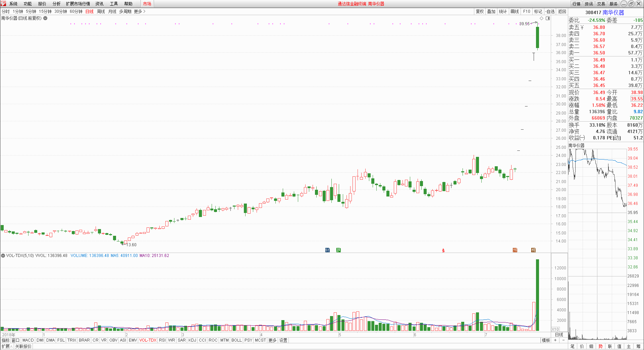Screen dimensions: 644x350
Task: Switch to the 笔 tick tab
Action: (x=572, y=346)
